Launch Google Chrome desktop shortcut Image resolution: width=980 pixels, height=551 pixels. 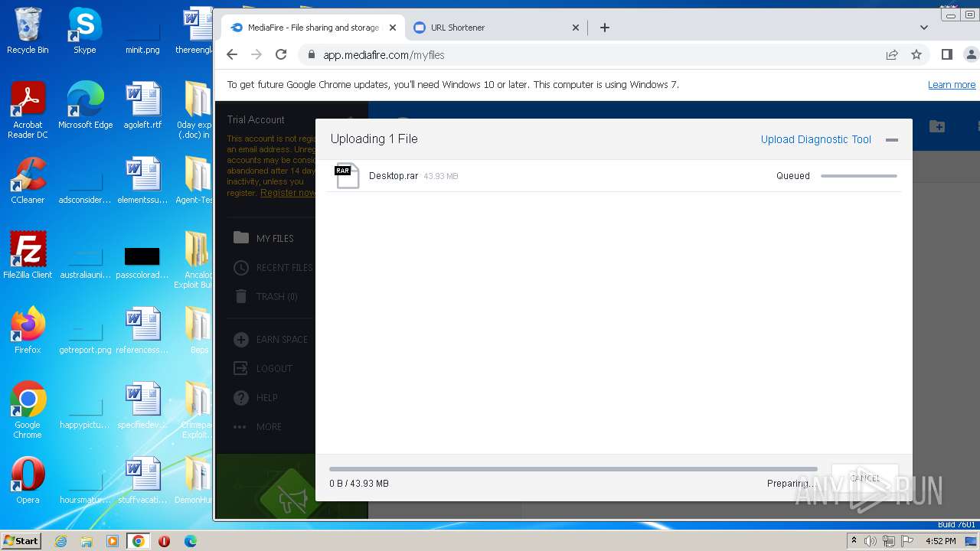[28, 410]
